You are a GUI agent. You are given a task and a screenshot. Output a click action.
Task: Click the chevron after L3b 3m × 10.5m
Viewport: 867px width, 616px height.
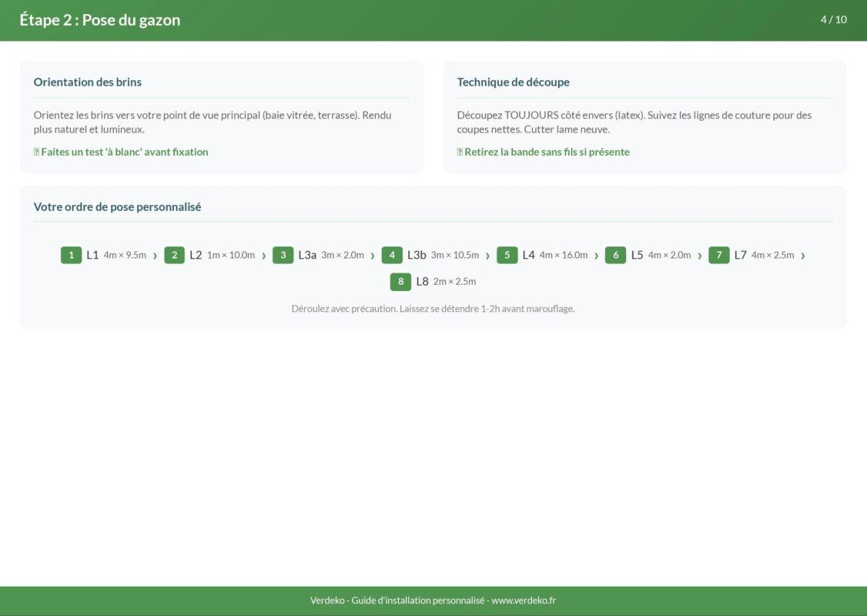[487, 256]
